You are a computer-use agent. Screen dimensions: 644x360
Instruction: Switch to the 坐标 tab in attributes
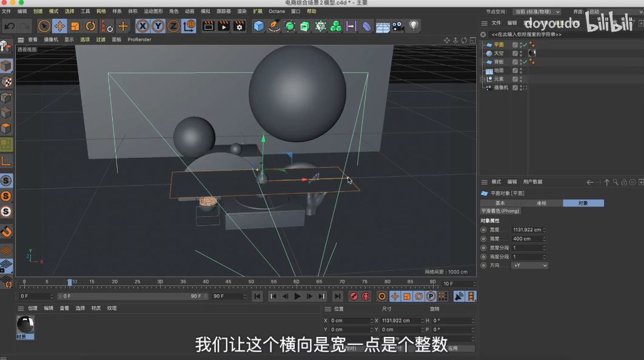pos(542,203)
